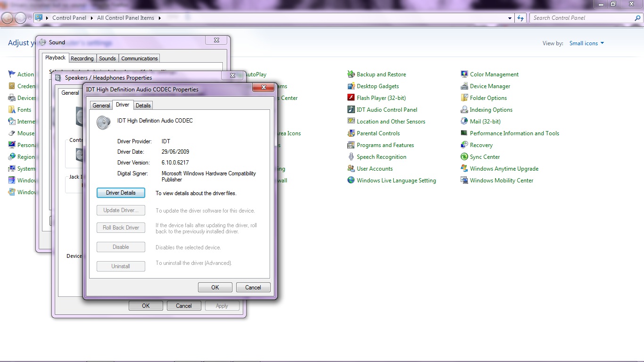Click the Mouse icon in Control Panel

pos(12,133)
